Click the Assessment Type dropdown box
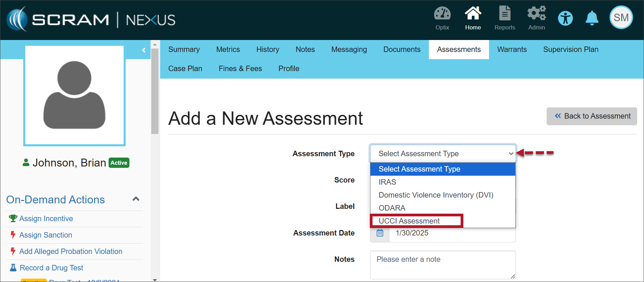Viewport: 644px width, 282px height. click(443, 154)
